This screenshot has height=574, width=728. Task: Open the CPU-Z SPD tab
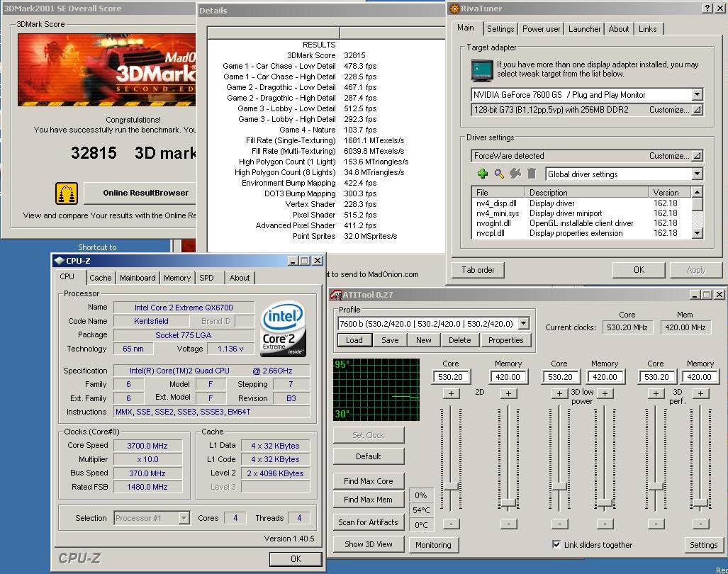coord(206,278)
